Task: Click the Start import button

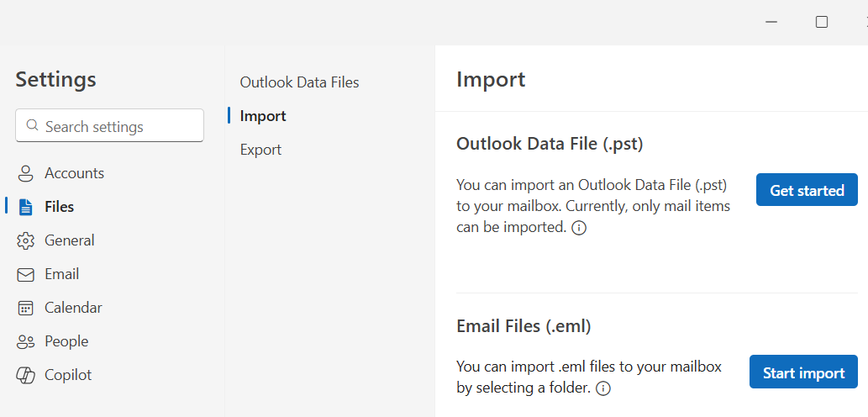Action: coord(803,372)
